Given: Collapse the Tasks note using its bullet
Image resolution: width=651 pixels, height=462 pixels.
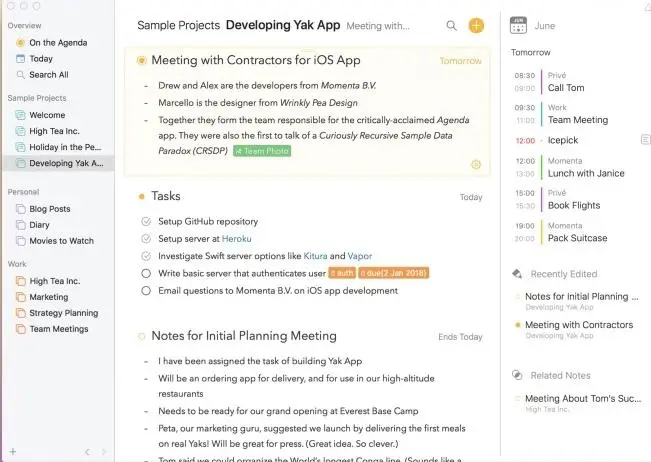Looking at the screenshot, I should (x=141, y=196).
